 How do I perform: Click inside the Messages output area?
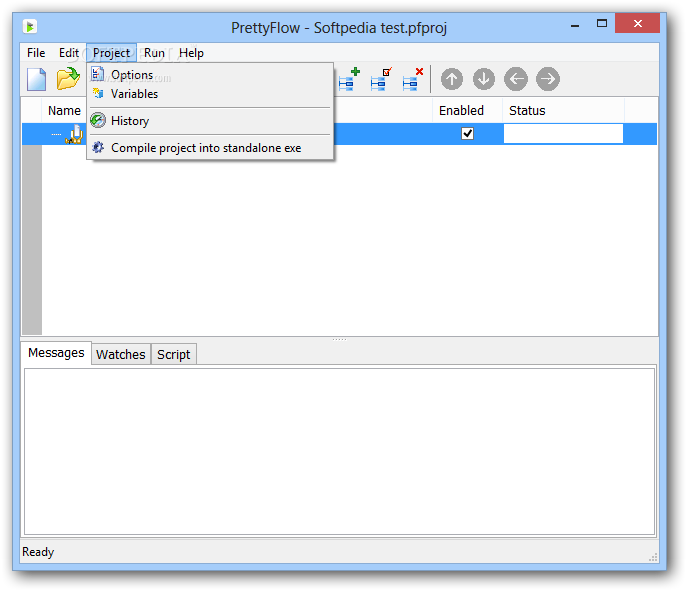tap(340, 451)
